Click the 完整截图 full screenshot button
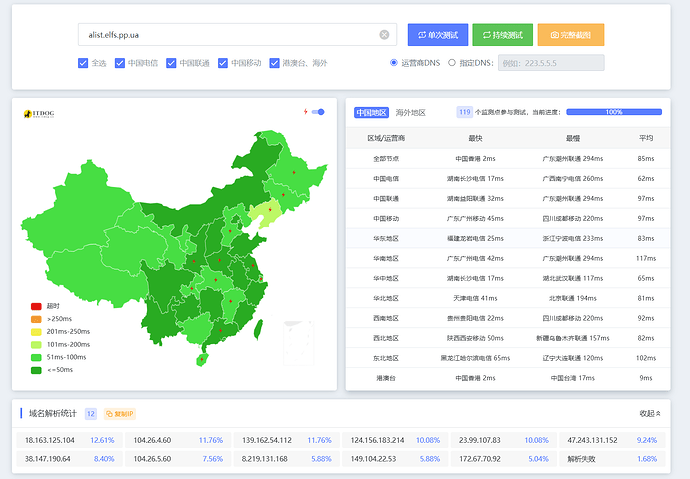Viewport: 690px width, 479px height. (571, 35)
